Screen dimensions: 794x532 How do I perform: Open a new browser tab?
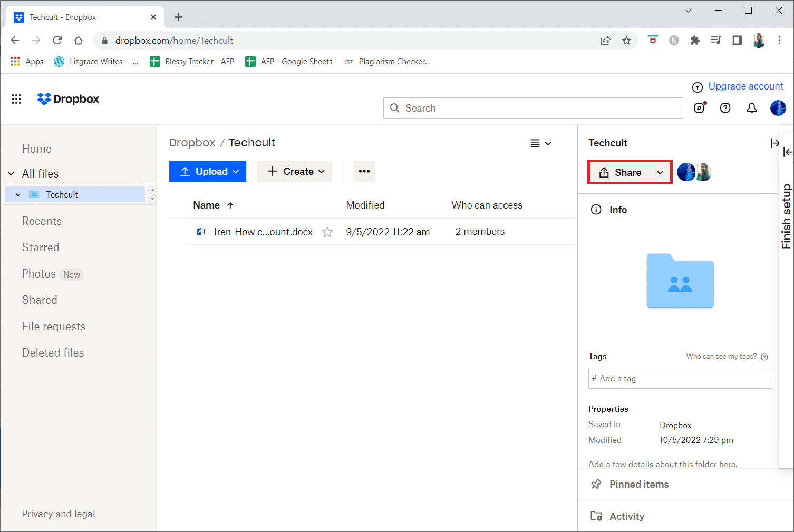tap(178, 17)
